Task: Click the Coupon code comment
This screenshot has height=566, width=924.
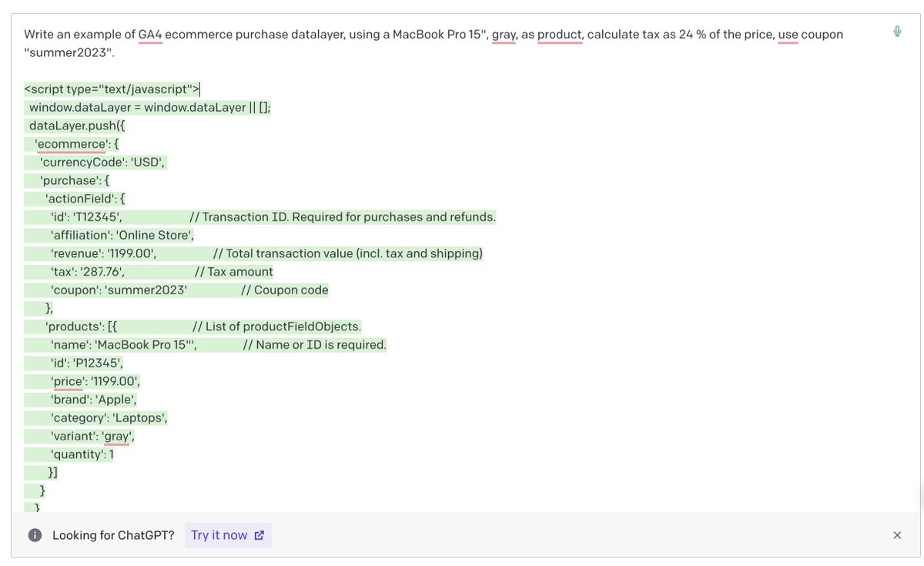Action: [x=285, y=290]
